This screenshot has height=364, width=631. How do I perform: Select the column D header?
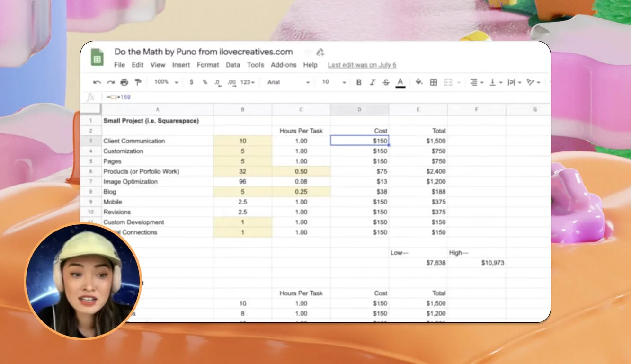click(x=360, y=110)
